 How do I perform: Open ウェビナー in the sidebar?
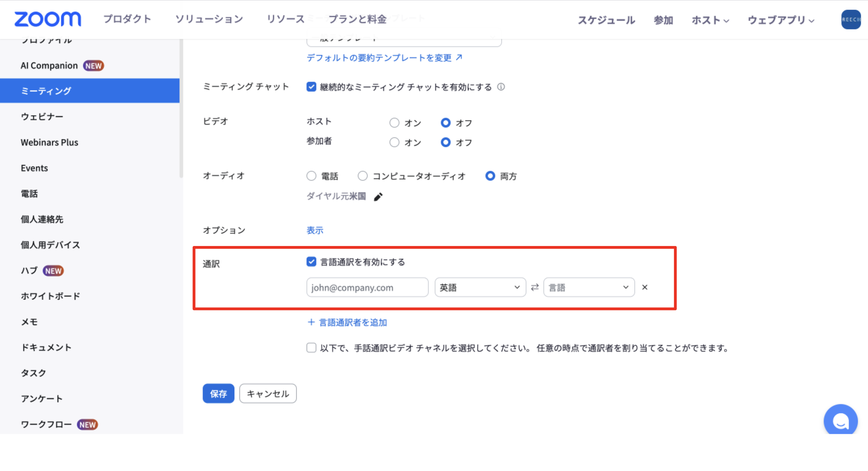pyautogui.click(x=42, y=117)
